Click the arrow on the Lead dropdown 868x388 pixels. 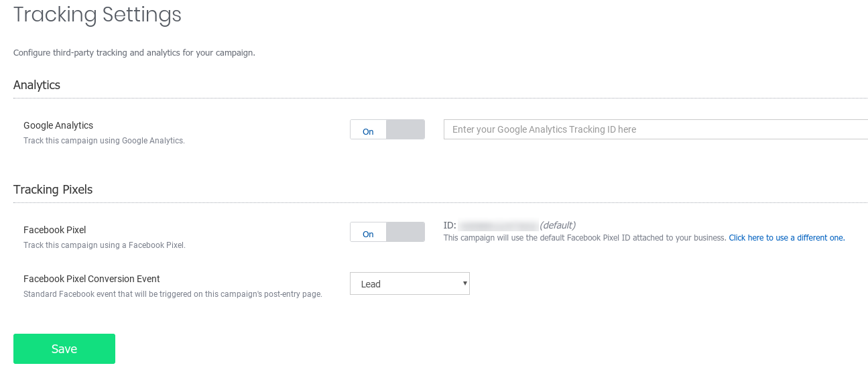(x=464, y=283)
